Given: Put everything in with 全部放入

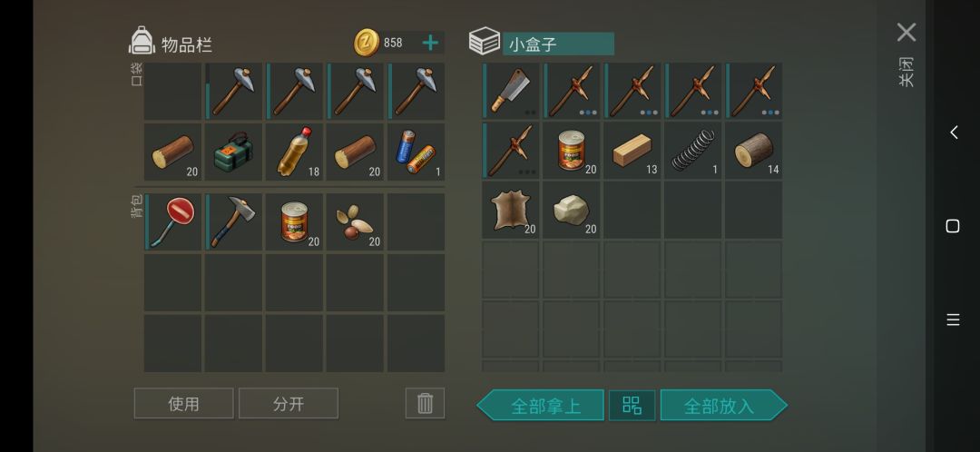Looking at the screenshot, I should tap(724, 405).
